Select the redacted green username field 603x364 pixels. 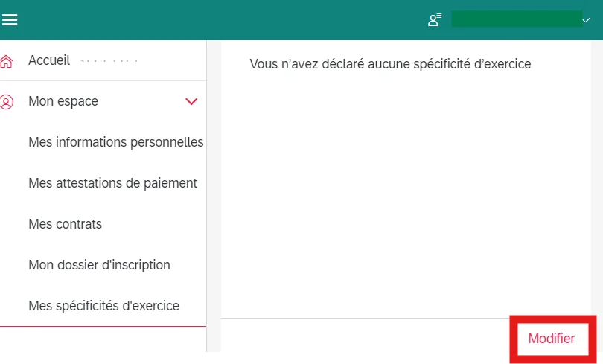coord(517,19)
